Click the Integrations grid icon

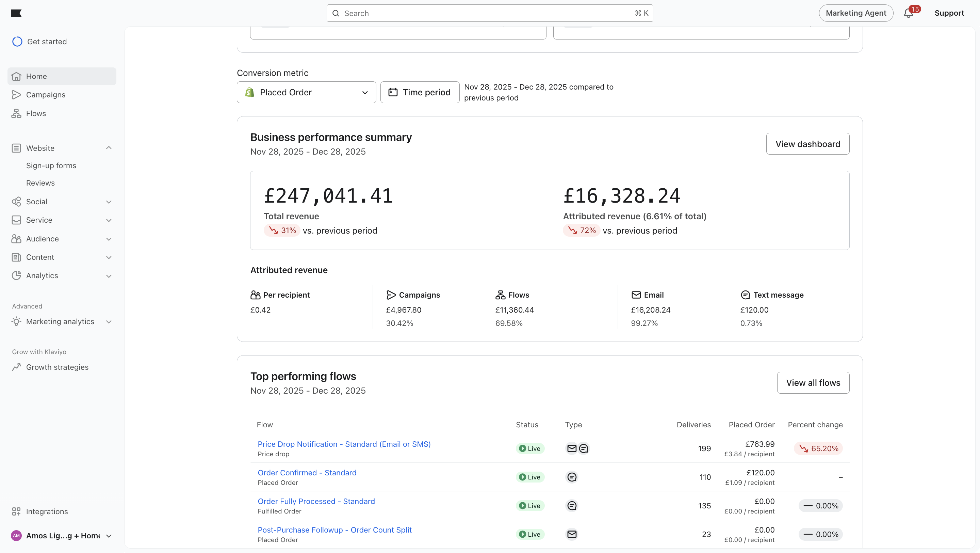(x=16, y=511)
